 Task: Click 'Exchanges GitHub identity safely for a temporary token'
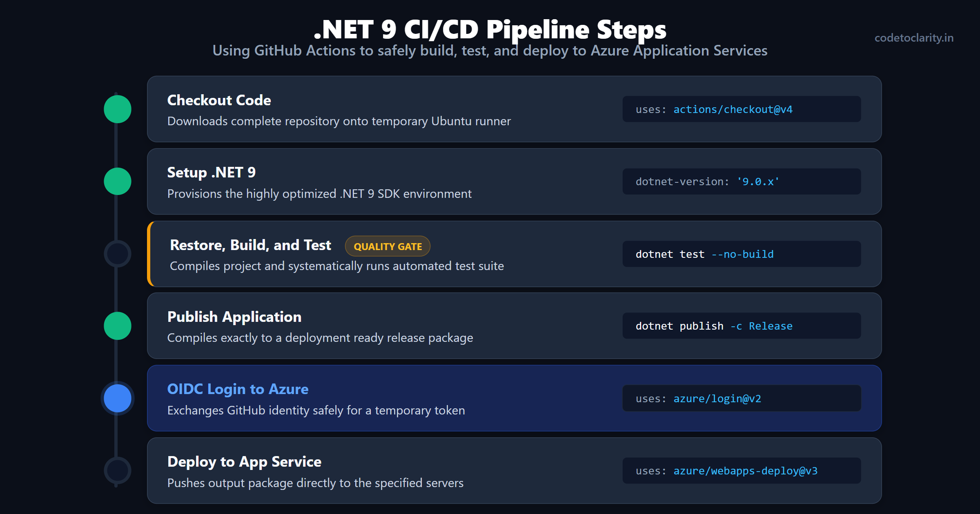point(316,410)
